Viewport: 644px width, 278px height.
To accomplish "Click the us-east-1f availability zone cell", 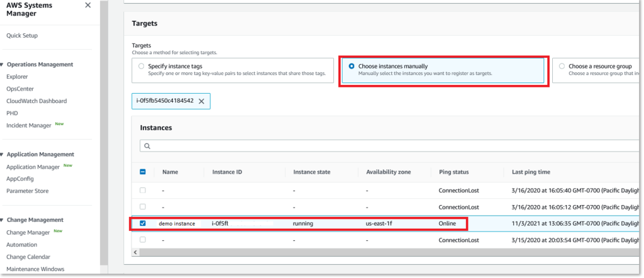I will click(x=379, y=224).
